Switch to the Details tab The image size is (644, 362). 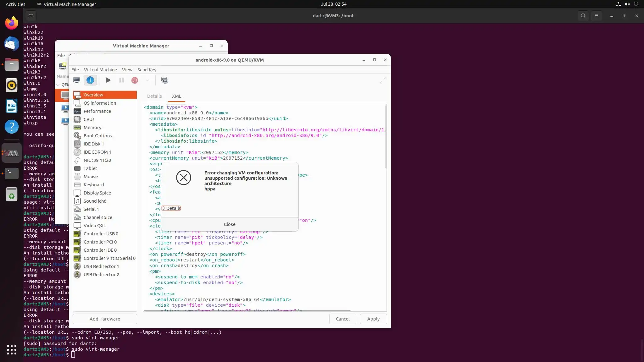(x=154, y=96)
